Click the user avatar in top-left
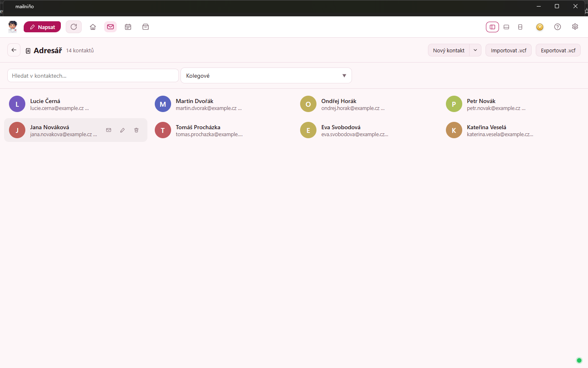The width and height of the screenshot is (588, 368). click(13, 27)
